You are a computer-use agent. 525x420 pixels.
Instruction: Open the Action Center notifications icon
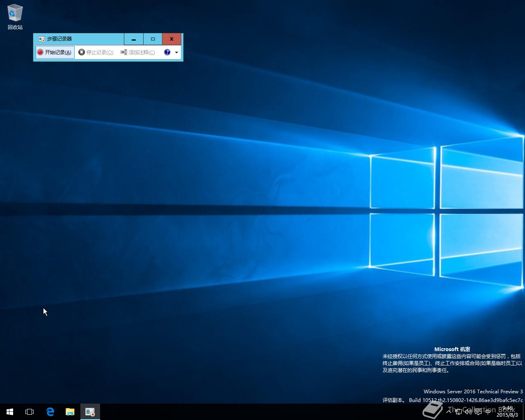[x=478, y=412]
